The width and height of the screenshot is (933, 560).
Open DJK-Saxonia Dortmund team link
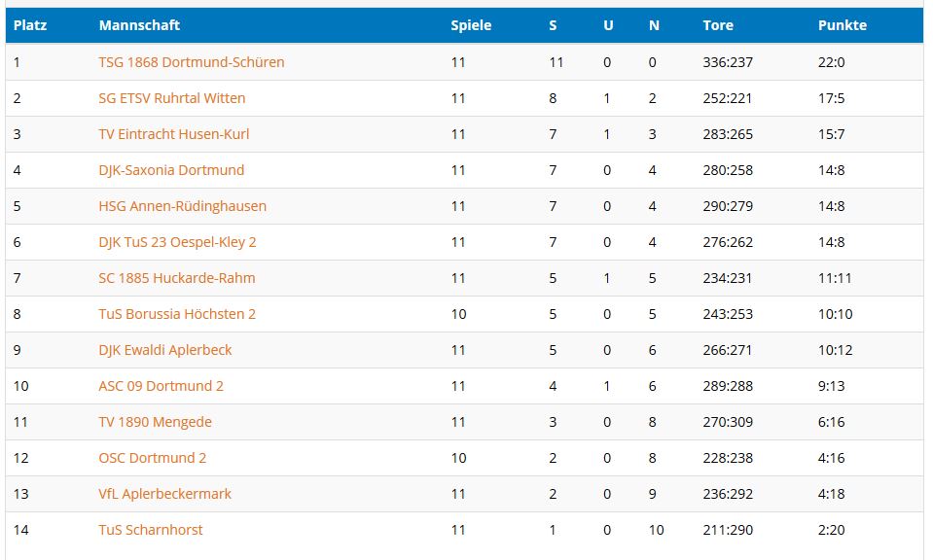click(x=171, y=170)
